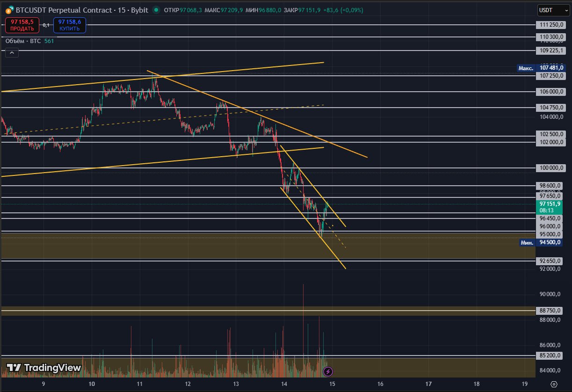Click the 100 000,0 price level label

[x=550, y=168]
